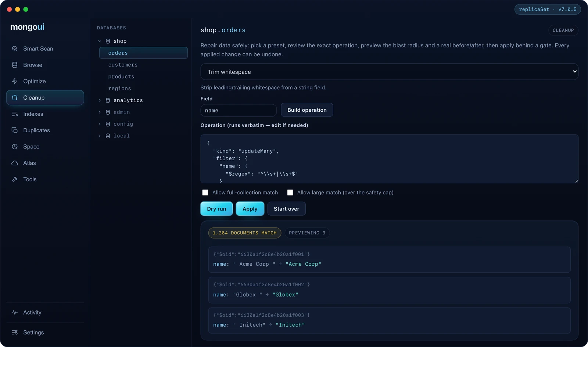The height and width of the screenshot is (387, 588).
Task: Click the mongoui logo
Action: 27,27
